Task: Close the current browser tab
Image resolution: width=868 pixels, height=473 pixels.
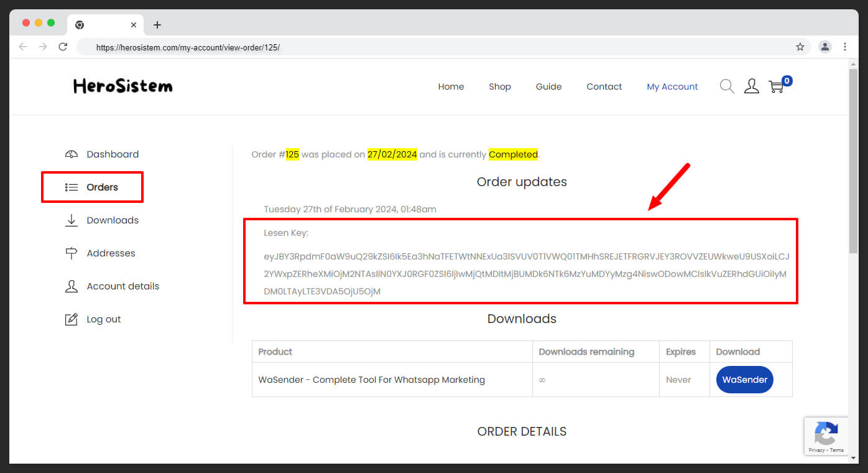Action: click(134, 25)
